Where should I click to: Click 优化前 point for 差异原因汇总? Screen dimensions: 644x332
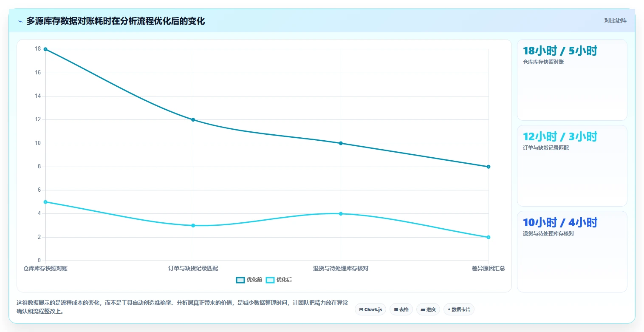pos(489,167)
